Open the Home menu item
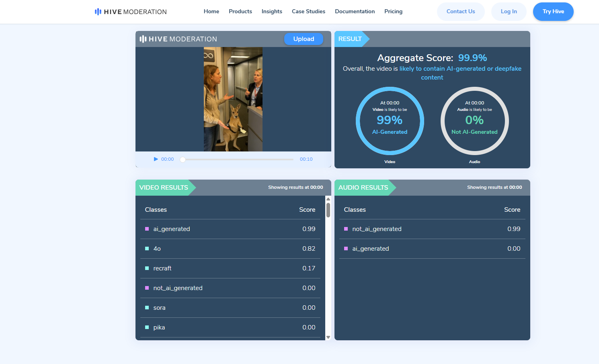The width and height of the screenshot is (599, 364). pos(211,12)
